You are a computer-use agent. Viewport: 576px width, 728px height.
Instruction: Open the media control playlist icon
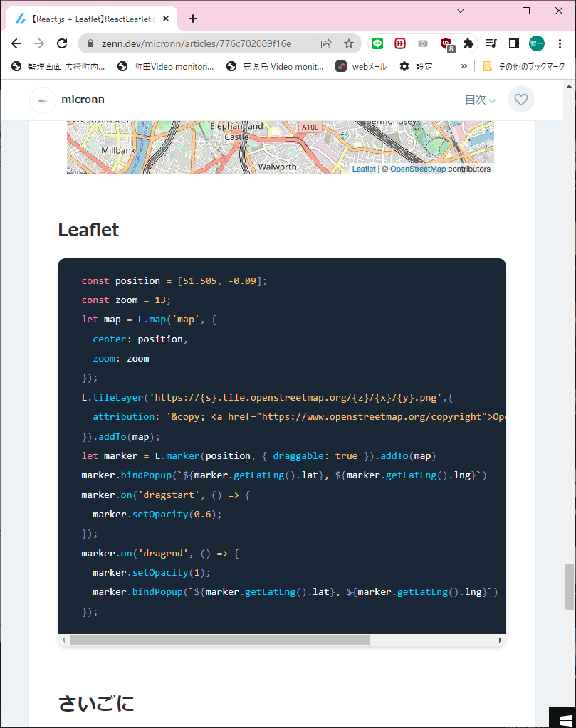tap(491, 43)
